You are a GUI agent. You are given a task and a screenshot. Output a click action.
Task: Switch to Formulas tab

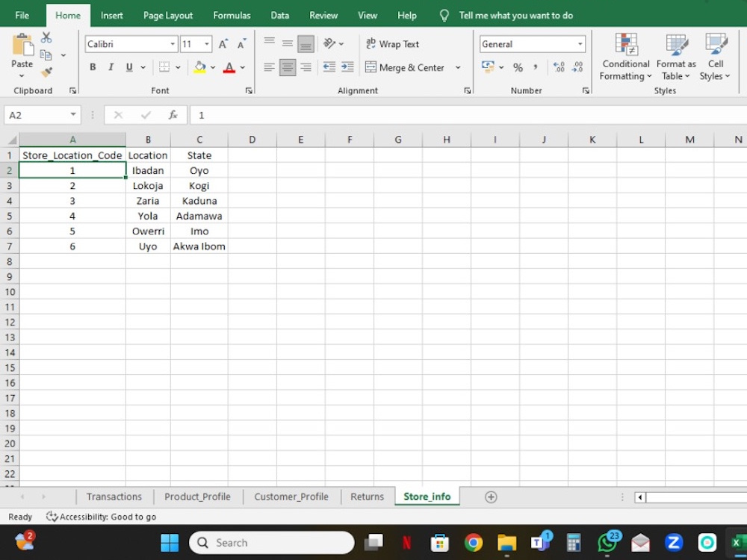coord(232,15)
